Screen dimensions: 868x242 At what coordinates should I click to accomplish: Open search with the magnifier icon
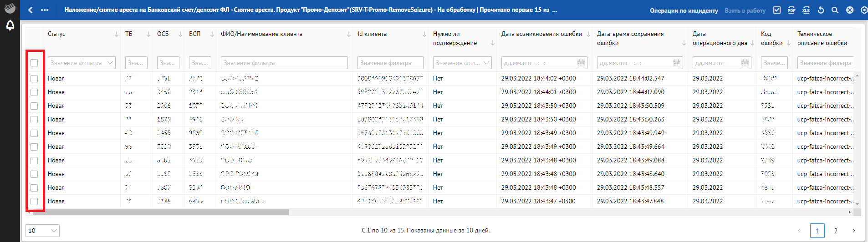835,10
